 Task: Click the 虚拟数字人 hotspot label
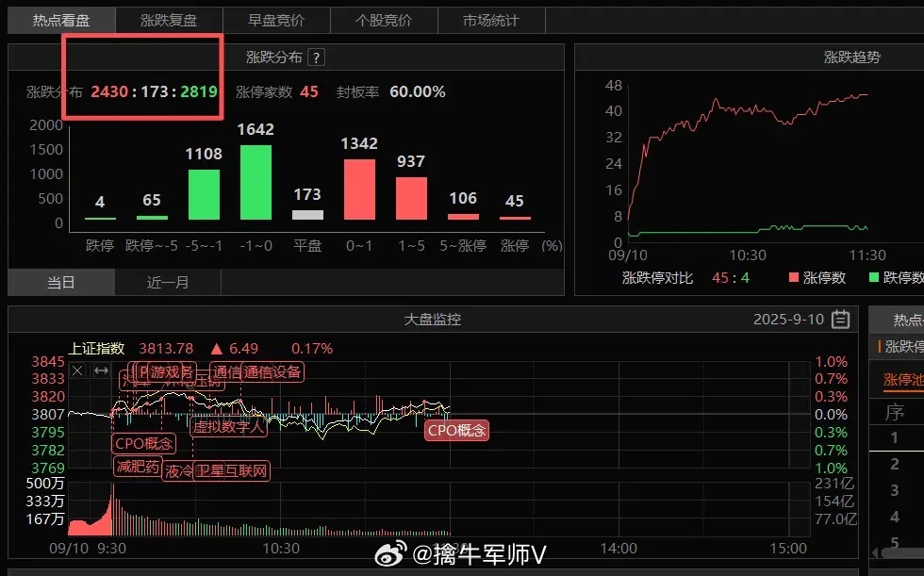click(x=228, y=426)
